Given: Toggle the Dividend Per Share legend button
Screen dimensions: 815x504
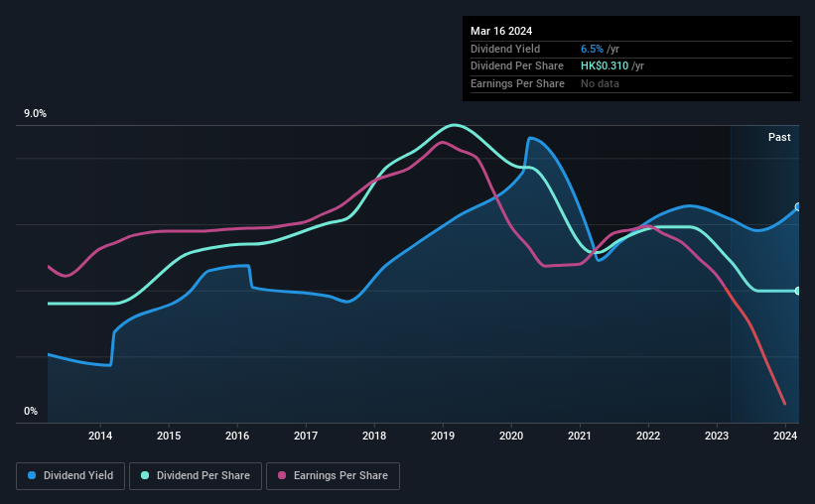Looking at the screenshot, I should [196, 475].
